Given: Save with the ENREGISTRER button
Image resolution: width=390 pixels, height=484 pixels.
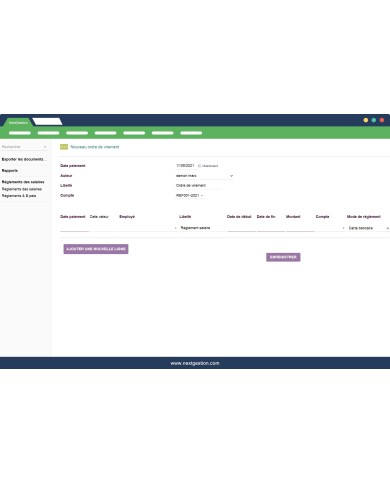Looking at the screenshot, I should coord(283,257).
